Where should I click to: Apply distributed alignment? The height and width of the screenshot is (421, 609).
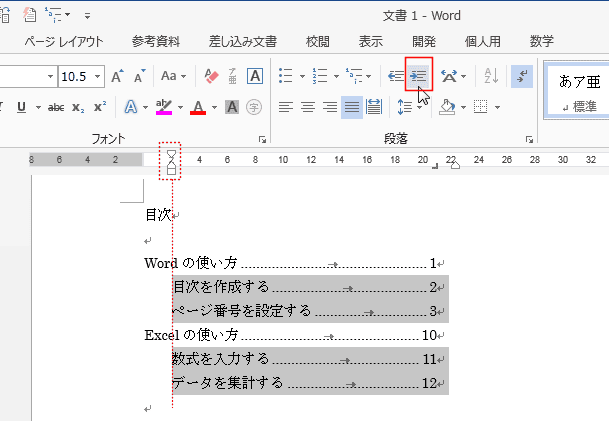coord(374,107)
